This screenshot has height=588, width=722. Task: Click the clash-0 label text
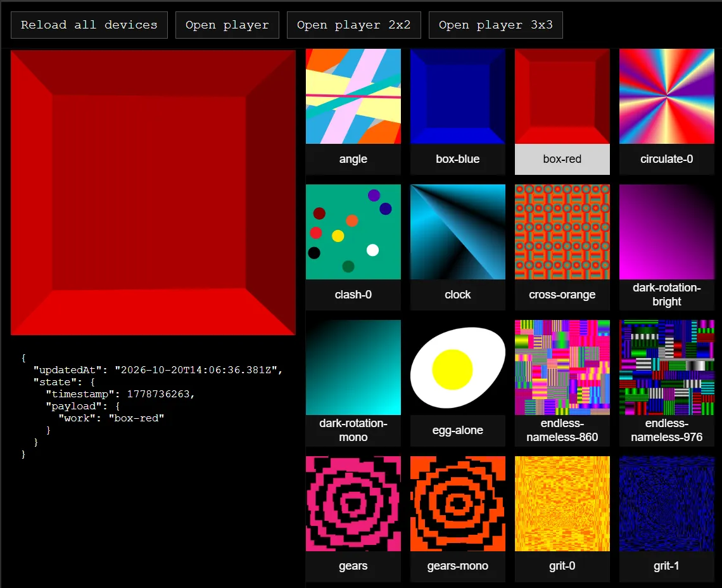point(353,295)
